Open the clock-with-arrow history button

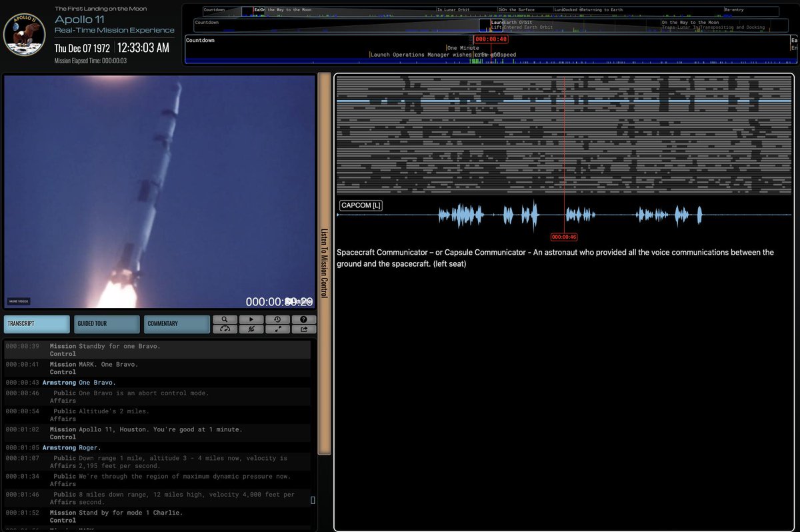click(277, 319)
